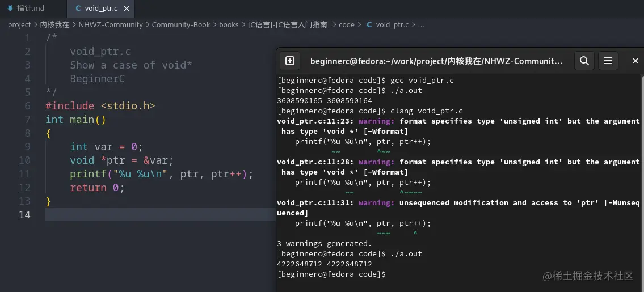Screen dimensions: 644x292
Task: Click the 'BeginnerC' comment line
Action: (98, 78)
